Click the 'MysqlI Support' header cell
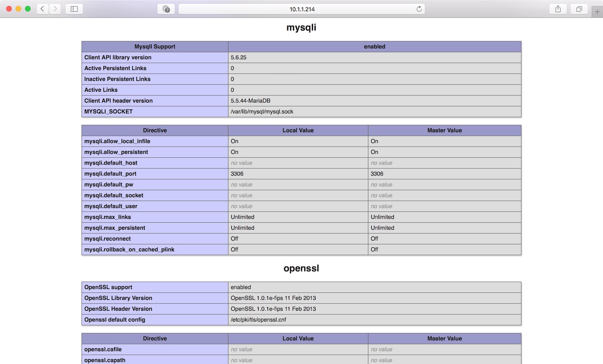The width and height of the screenshot is (603, 364). [x=155, y=47]
